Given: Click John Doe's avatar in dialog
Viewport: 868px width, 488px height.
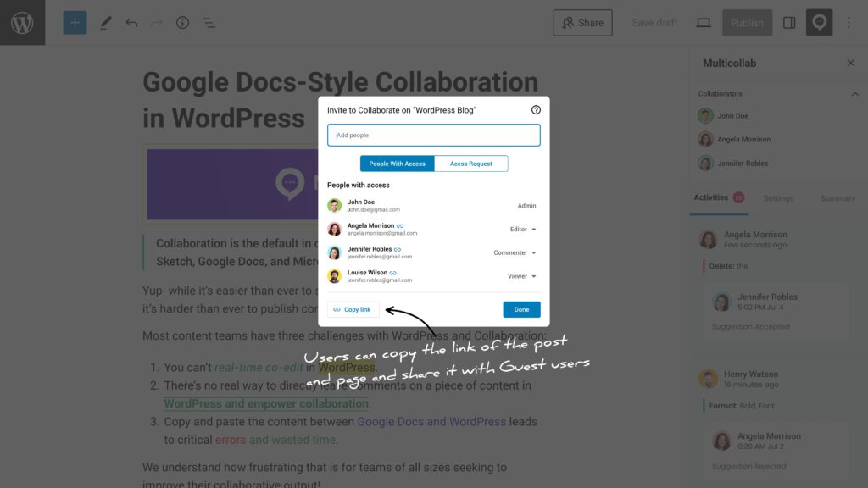Looking at the screenshot, I should click(334, 205).
